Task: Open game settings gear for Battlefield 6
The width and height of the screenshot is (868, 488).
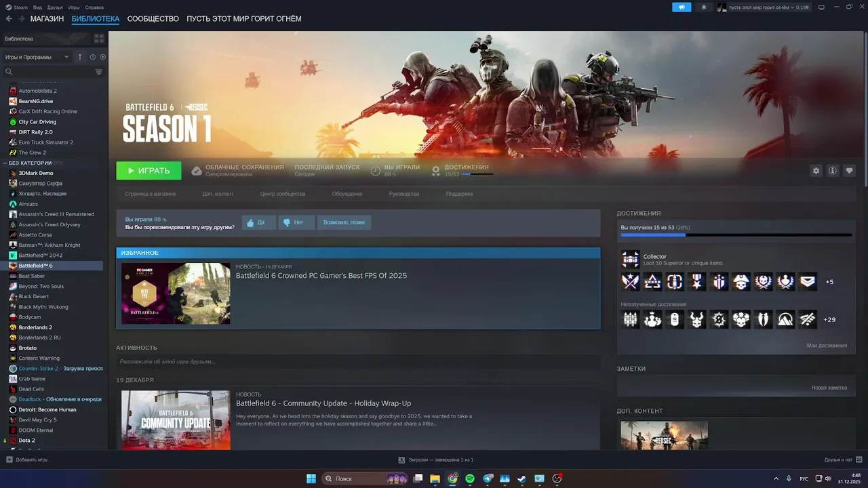Action: [816, 171]
